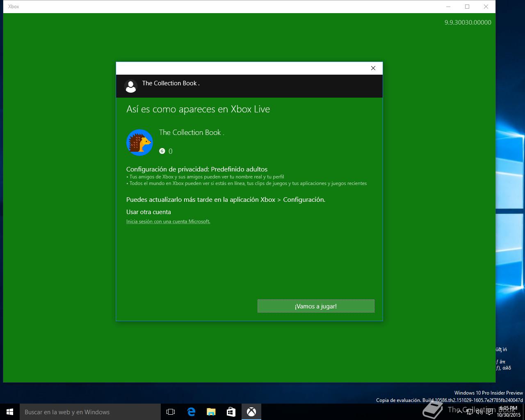Open 'Inicia sesión con una cuenta Microsoft' link
525x420 pixels.
(x=168, y=221)
